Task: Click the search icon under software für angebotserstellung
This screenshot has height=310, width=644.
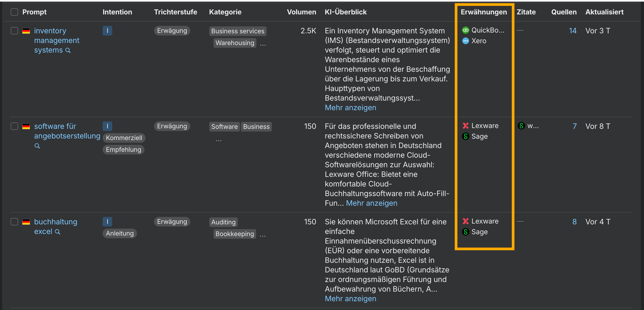Action: (37, 146)
